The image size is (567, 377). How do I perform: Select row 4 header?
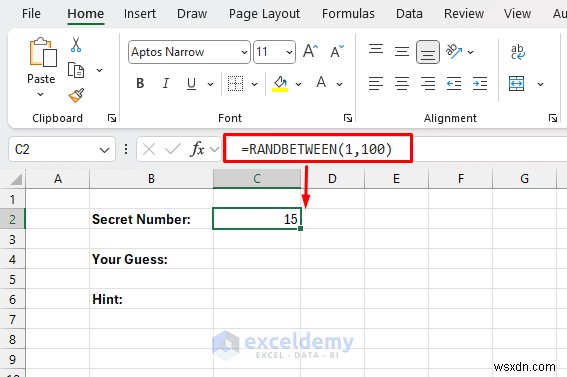[13, 259]
